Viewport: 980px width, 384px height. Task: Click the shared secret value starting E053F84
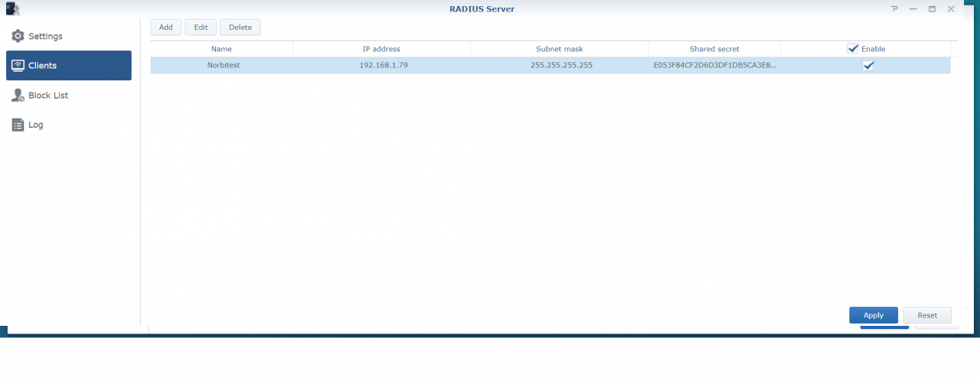pyautogui.click(x=714, y=66)
